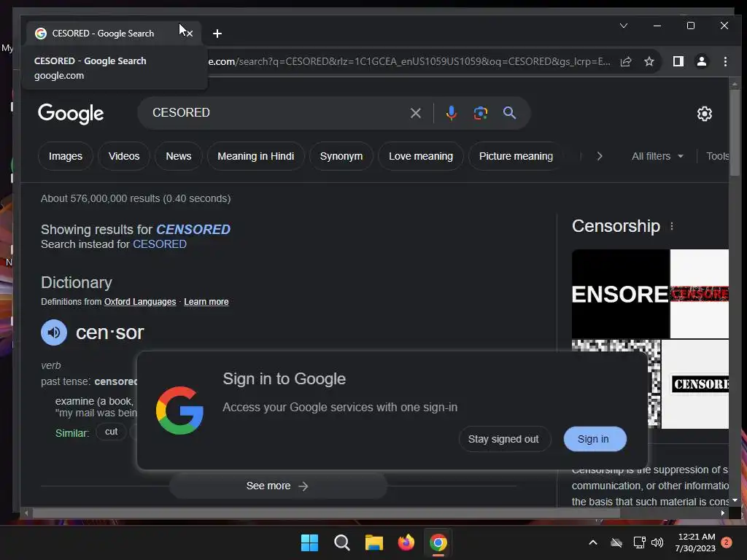Close the CESORED Google Search tab
The width and height of the screenshot is (747, 560).
pyautogui.click(x=190, y=34)
